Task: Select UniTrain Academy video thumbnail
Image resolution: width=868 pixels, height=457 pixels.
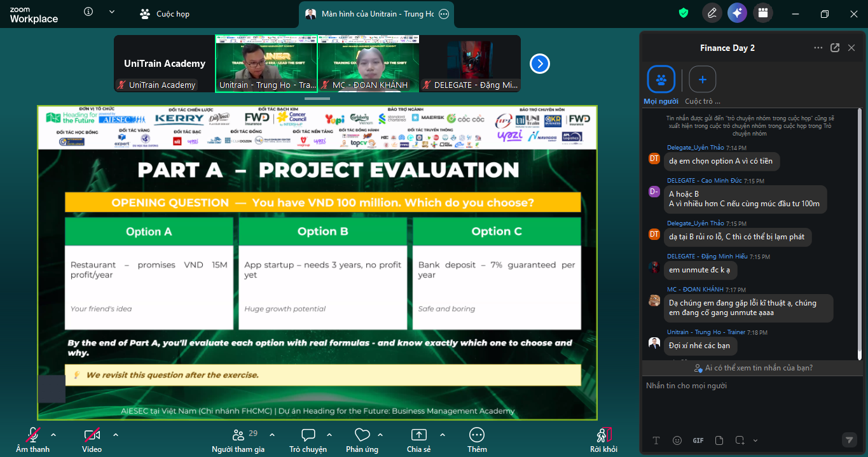Action: (165, 64)
